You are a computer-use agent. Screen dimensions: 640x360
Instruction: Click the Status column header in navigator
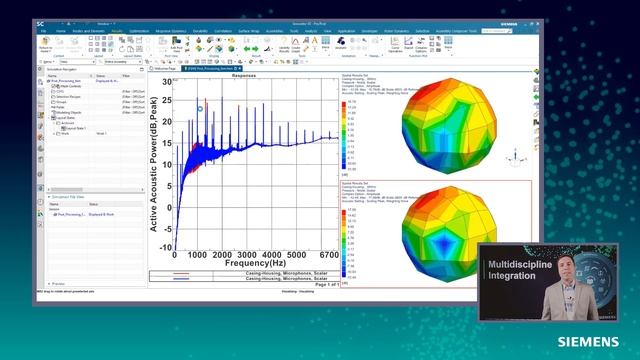pos(100,76)
